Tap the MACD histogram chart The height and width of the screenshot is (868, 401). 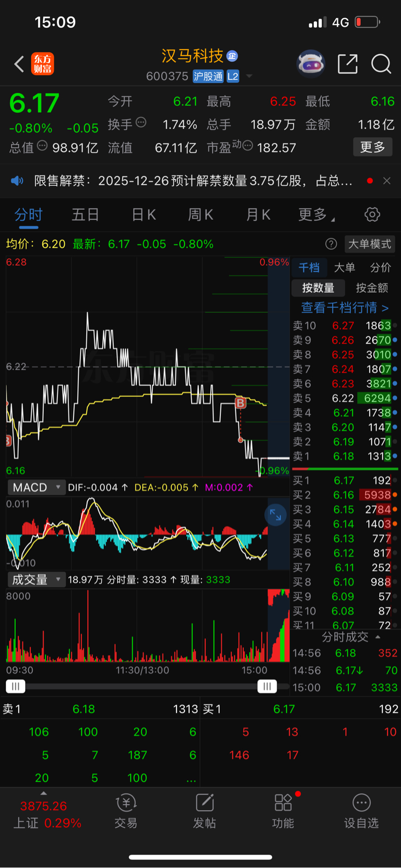tap(148, 533)
